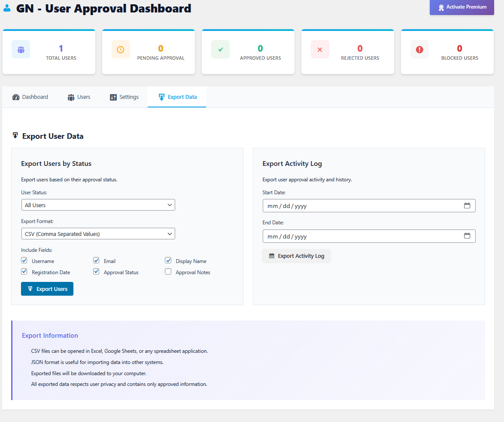
Task: Switch to the Settings tab
Action: coord(124,97)
